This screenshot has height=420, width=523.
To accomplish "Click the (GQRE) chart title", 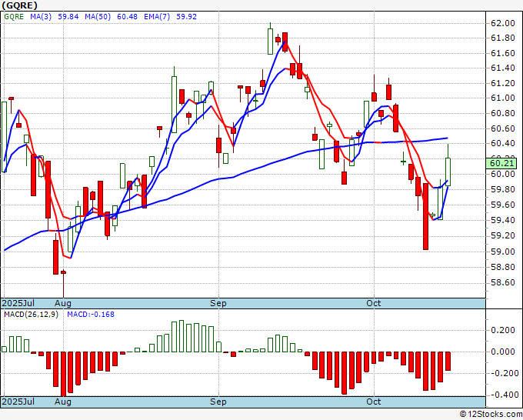I will tap(19, 5).
